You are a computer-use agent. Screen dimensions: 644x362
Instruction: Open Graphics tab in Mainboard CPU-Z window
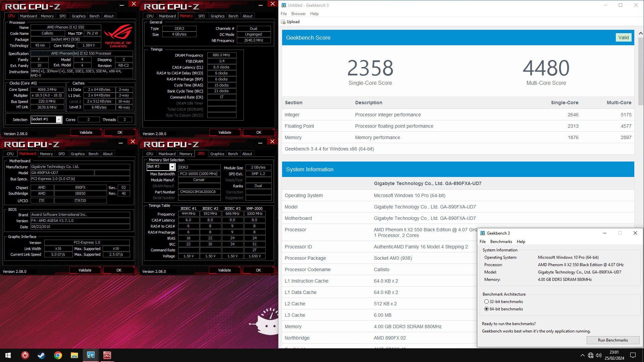click(x=77, y=154)
